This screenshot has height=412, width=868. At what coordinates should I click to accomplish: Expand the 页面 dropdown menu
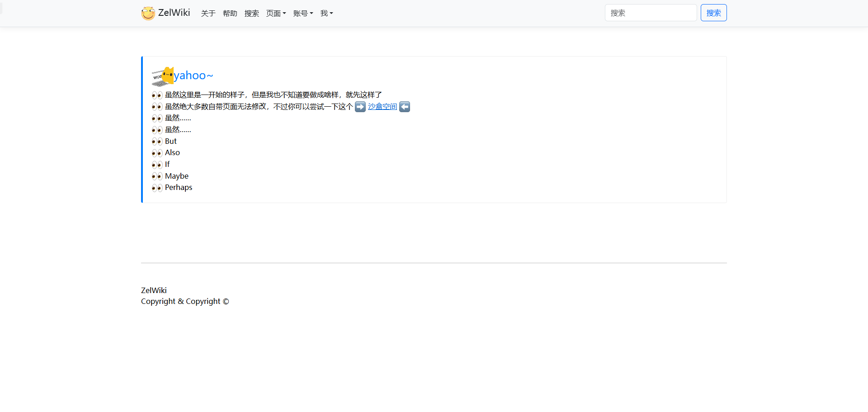tap(276, 13)
